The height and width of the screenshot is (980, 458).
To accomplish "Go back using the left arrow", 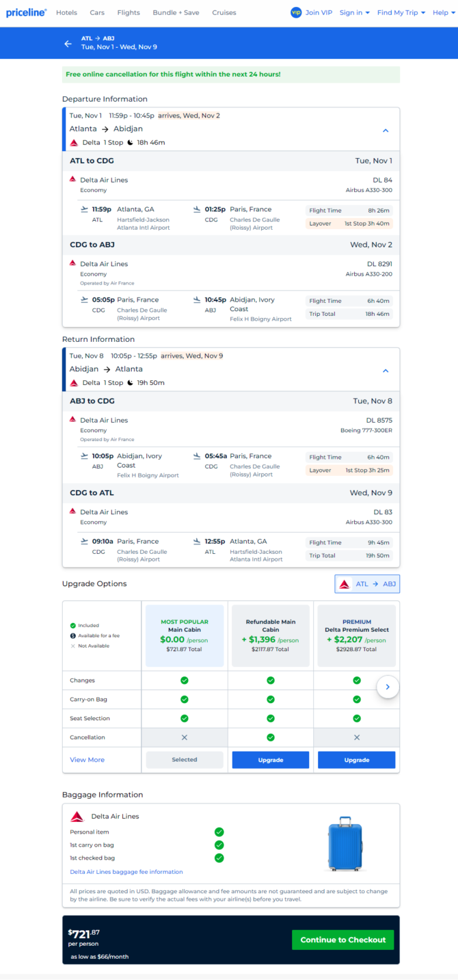I will pyautogui.click(x=68, y=43).
